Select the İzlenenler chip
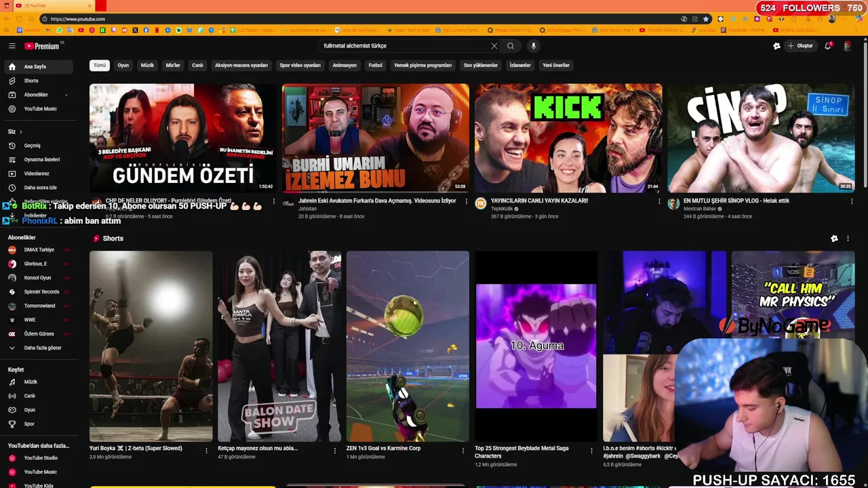The width and height of the screenshot is (868, 488). [520, 65]
